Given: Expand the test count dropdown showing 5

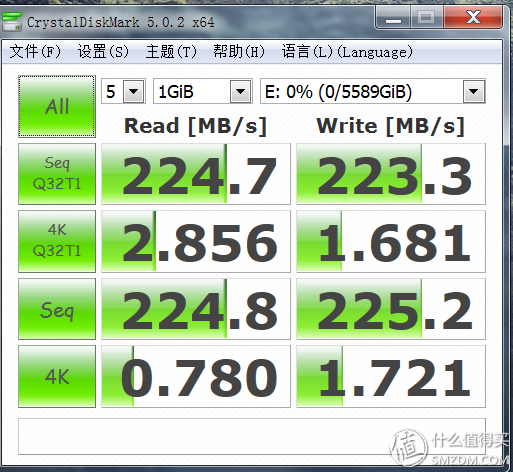Looking at the screenshot, I should coord(134,91).
